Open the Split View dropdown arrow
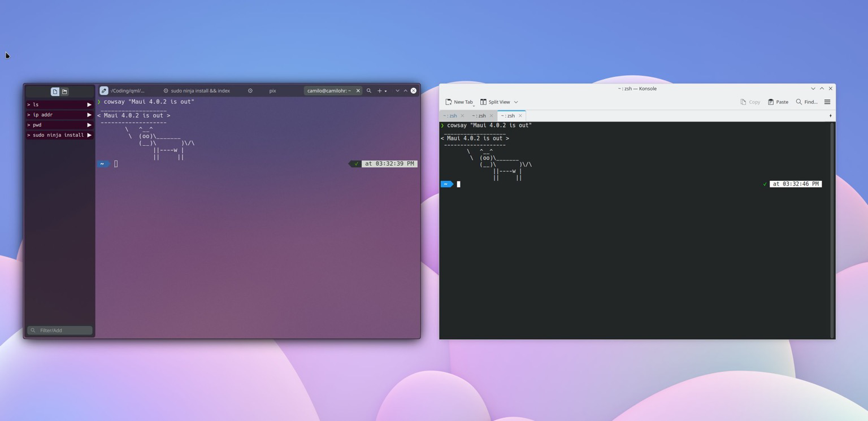The width and height of the screenshot is (868, 421). (x=516, y=102)
